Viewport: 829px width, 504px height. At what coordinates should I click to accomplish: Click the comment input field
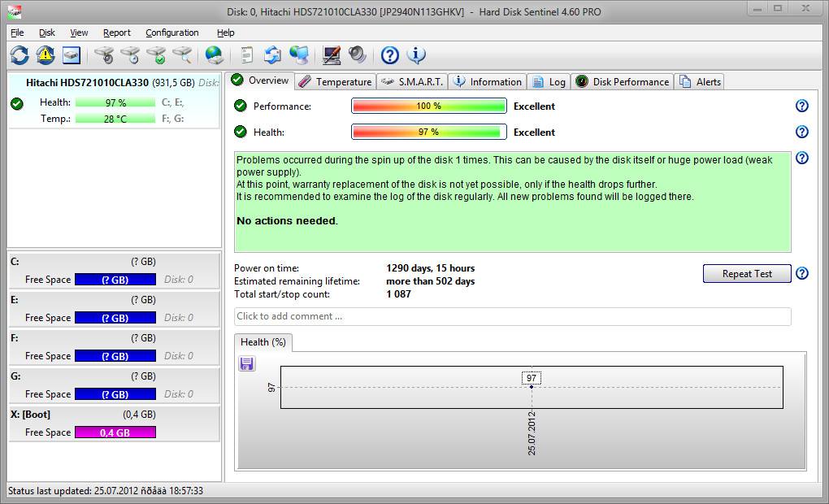512,316
